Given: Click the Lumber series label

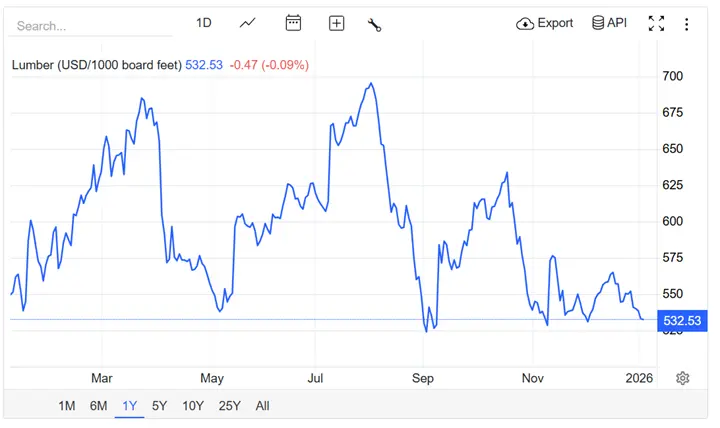Looking at the screenshot, I should 96,65.
